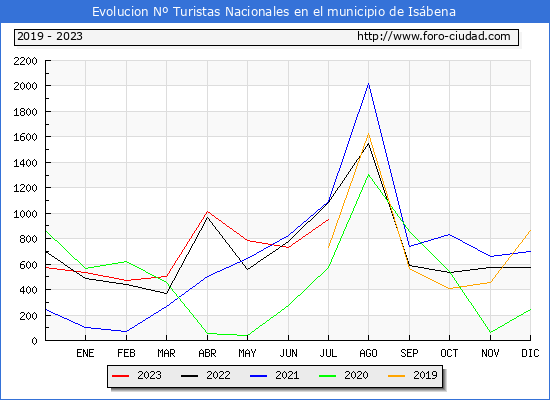Click the ABR month axis label

pos(207,353)
